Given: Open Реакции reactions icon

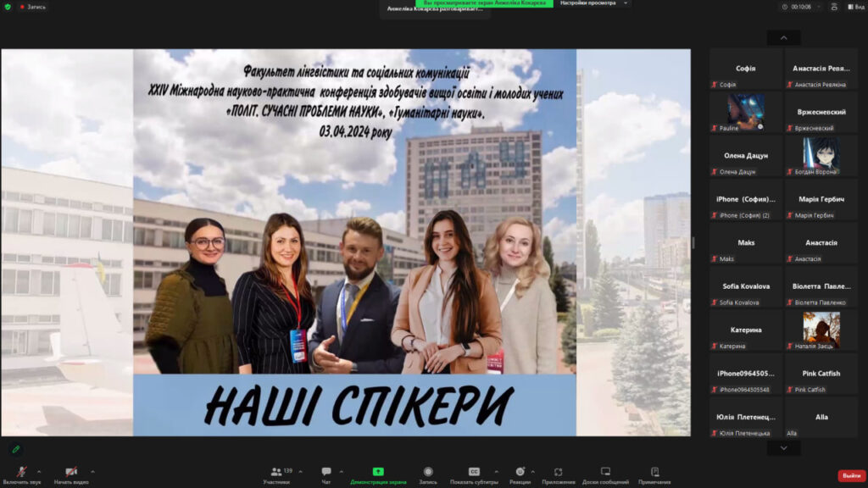Looking at the screenshot, I should [x=520, y=472].
